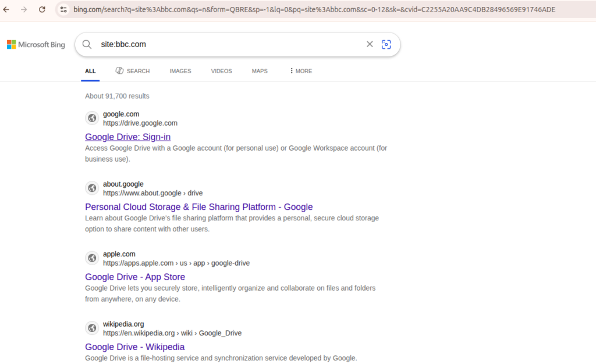The image size is (596, 364).
Task: Switch to the MAPS tab
Action: 260,70
